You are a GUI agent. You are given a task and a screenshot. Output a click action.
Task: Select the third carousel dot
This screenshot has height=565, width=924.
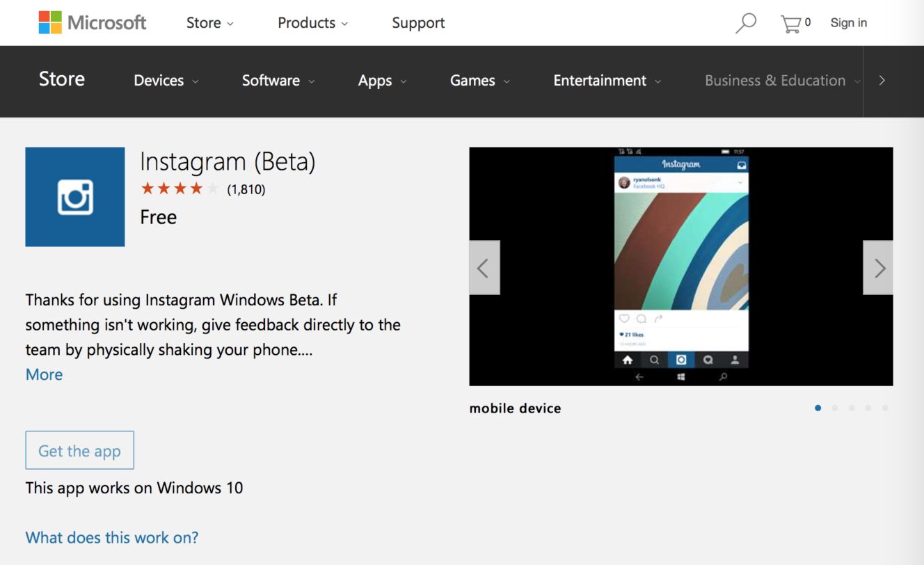tap(852, 408)
